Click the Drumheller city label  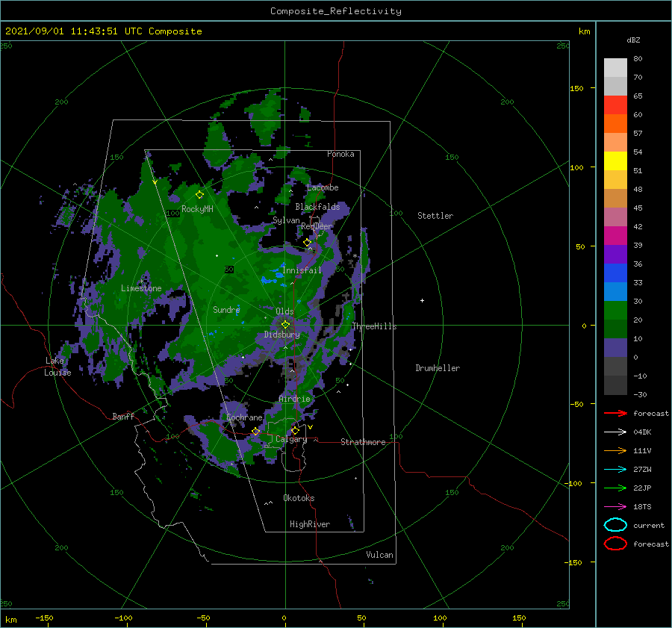pos(438,368)
